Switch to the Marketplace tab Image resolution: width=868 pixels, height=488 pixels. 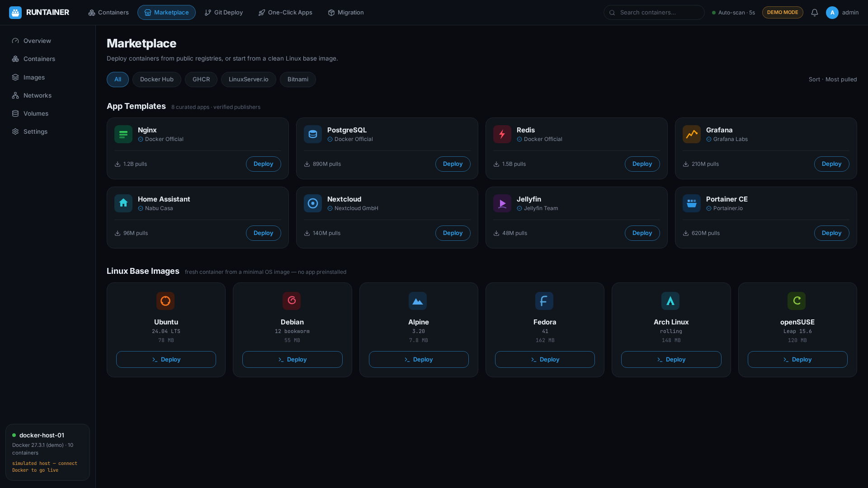click(x=166, y=13)
